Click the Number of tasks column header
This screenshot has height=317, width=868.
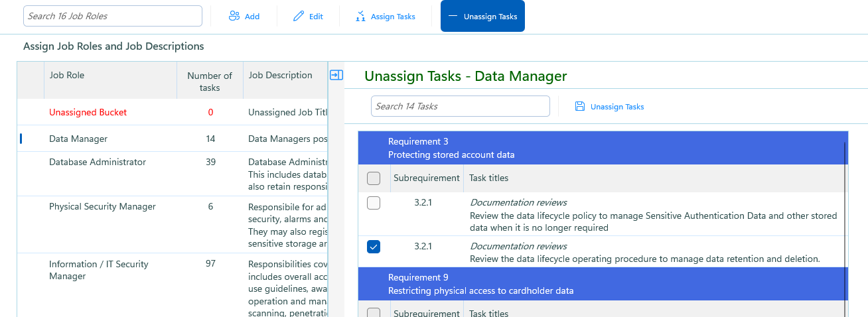coord(210,80)
